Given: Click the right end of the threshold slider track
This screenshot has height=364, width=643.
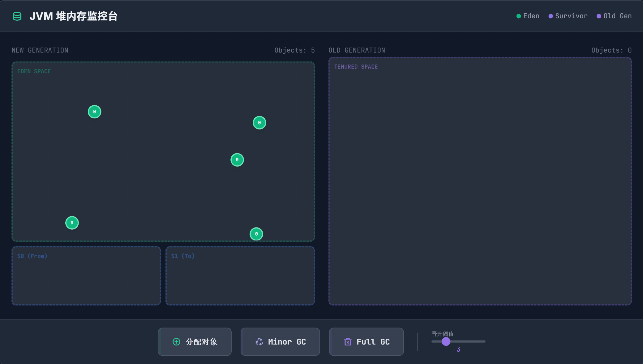Looking at the screenshot, I should point(484,341).
